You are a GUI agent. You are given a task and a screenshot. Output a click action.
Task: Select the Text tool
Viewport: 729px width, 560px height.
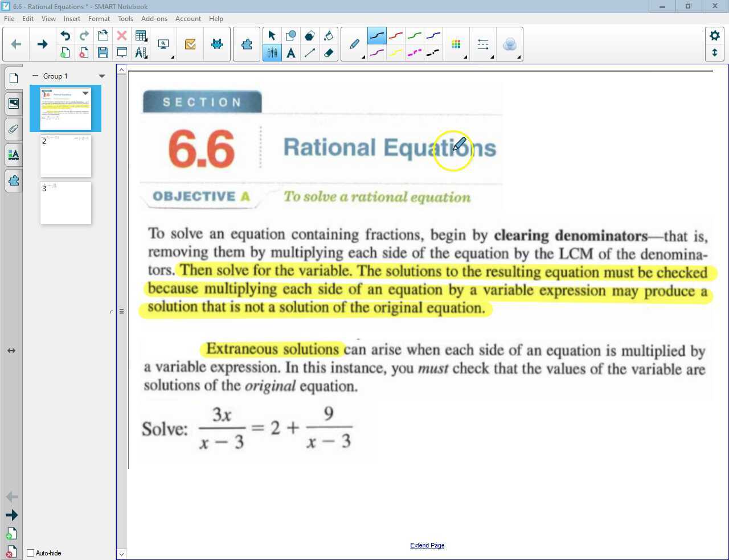[x=291, y=52]
